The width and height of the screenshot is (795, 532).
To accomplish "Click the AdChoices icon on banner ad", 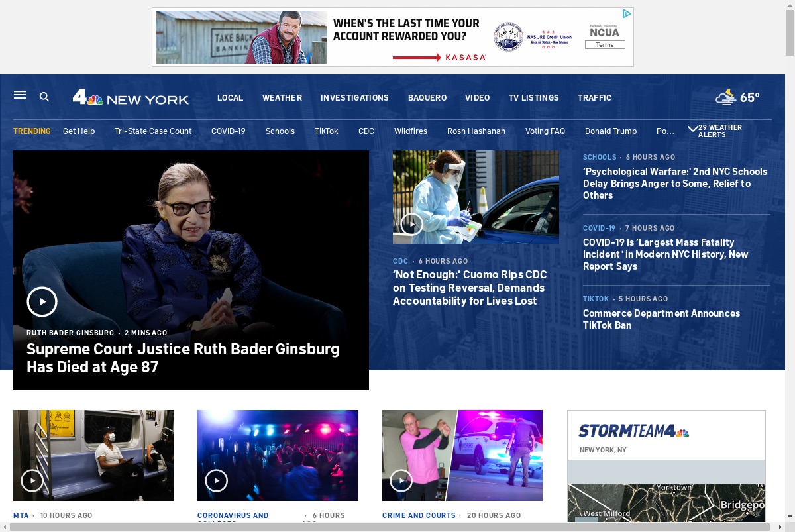I will point(627,13).
